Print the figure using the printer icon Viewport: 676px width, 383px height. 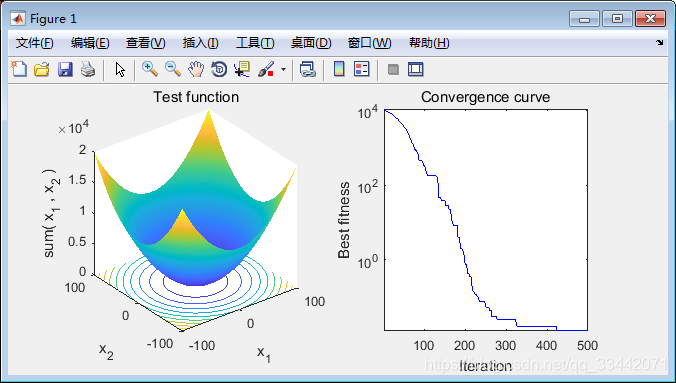click(x=88, y=69)
